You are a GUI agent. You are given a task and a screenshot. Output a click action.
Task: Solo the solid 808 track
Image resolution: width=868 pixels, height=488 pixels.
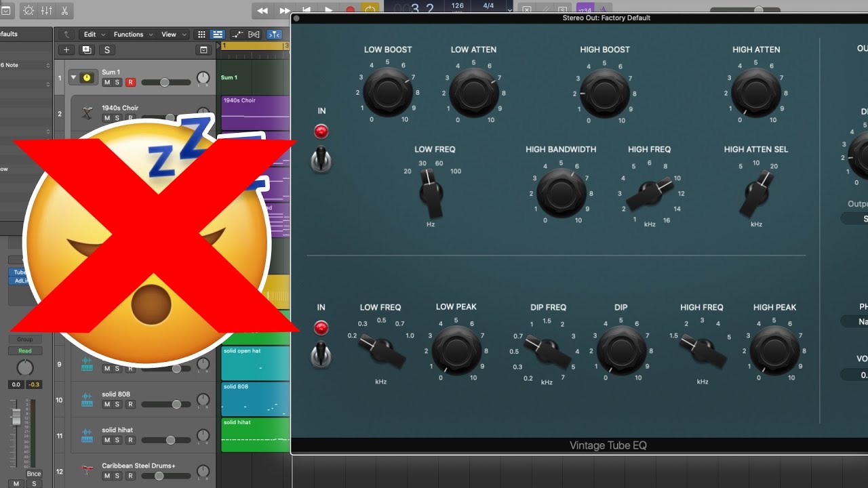point(117,404)
